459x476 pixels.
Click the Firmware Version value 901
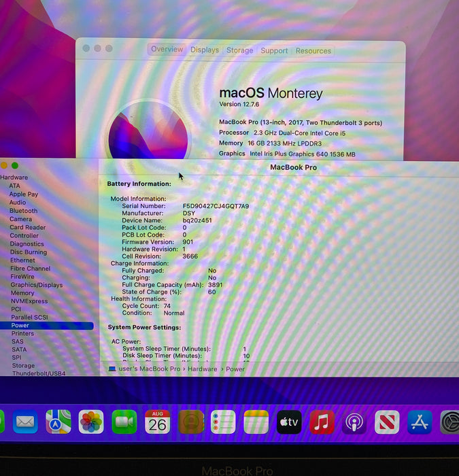188,242
